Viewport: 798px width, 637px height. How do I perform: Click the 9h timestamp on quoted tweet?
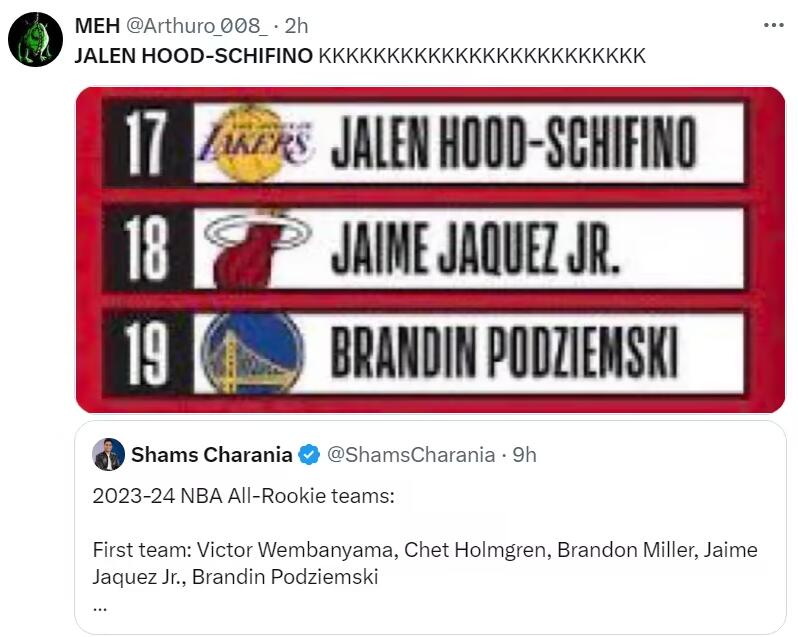click(524, 455)
